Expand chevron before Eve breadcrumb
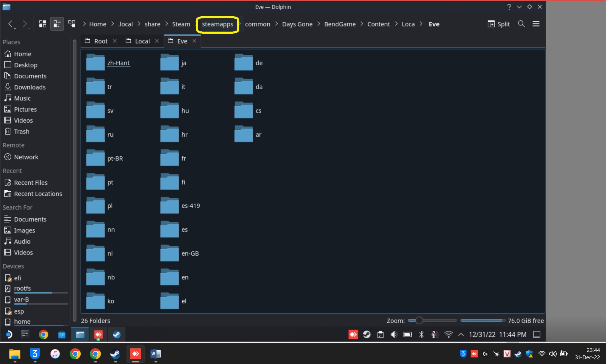Viewport: 606px width, 364px height. [421, 24]
